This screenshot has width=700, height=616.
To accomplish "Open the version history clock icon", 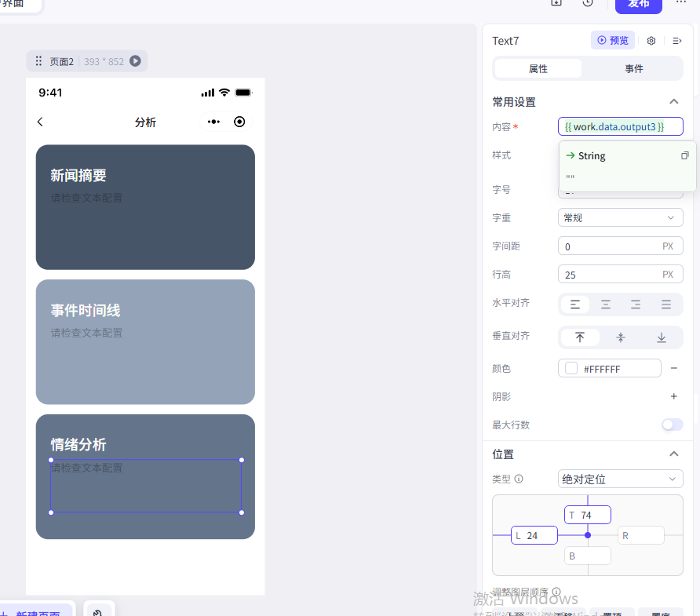I will (x=588, y=3).
